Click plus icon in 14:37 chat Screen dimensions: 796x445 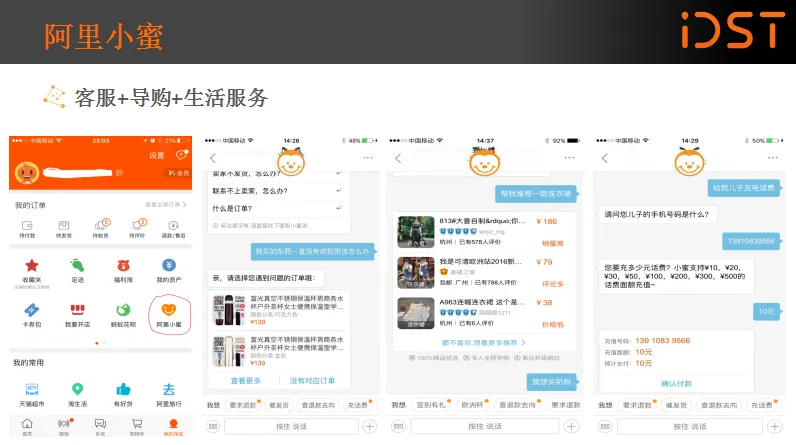(571, 426)
